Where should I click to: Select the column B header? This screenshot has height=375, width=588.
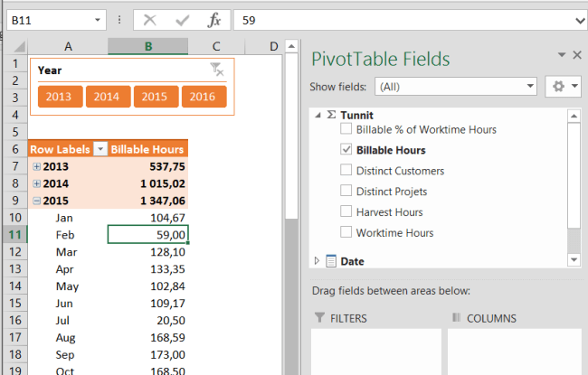pos(147,47)
